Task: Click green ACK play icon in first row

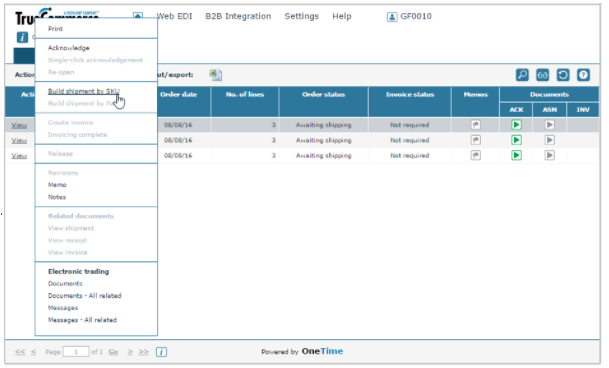Action: tap(516, 125)
